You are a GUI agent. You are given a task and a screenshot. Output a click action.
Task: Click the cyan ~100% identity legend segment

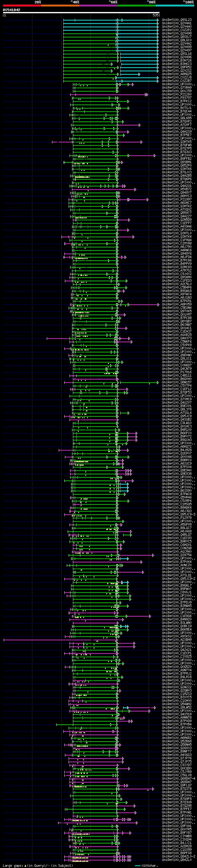175,6
